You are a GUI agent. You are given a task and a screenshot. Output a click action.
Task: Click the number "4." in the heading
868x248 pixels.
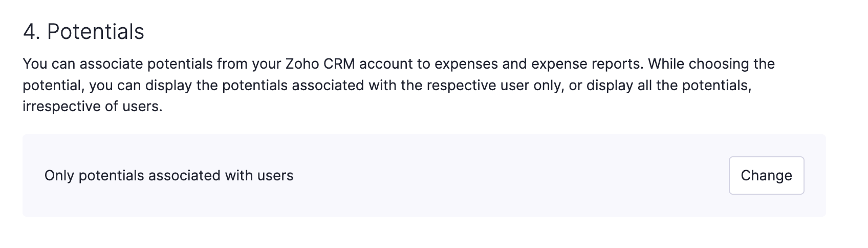[x=32, y=32]
